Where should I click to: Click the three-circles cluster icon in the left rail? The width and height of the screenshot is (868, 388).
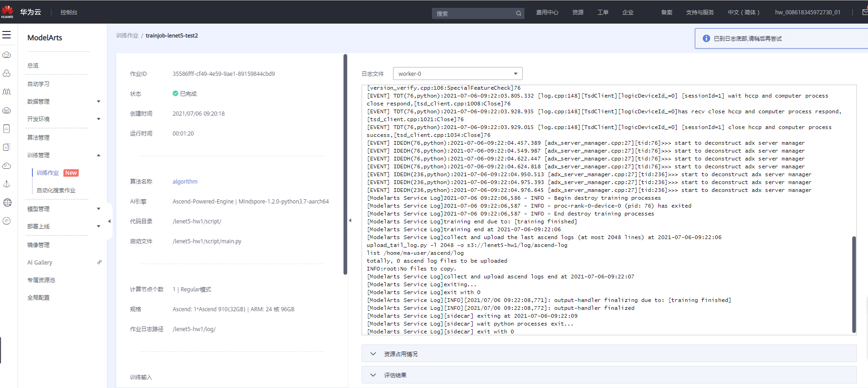point(6,74)
